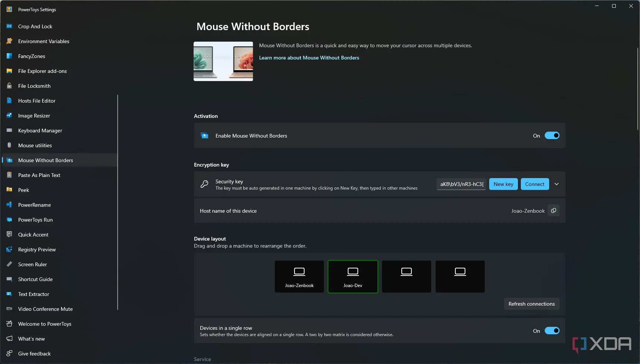Open Crop And Lock settings page

pyautogui.click(x=60, y=26)
